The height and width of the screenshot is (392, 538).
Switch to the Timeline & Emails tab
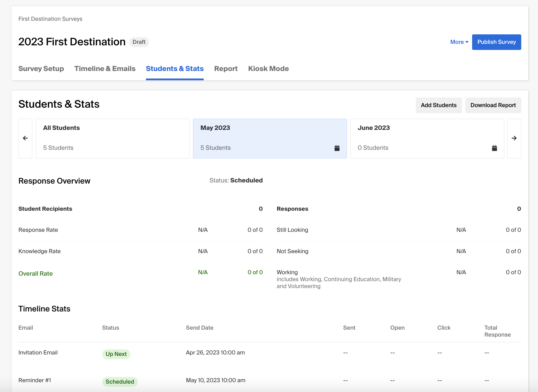pyautogui.click(x=105, y=69)
